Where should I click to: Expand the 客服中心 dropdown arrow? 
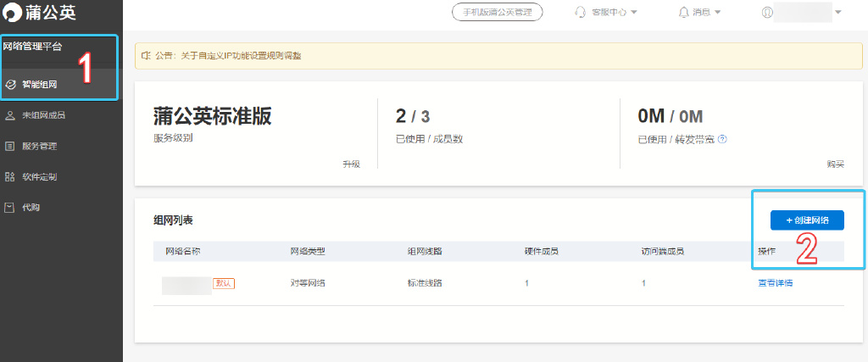pyautogui.click(x=634, y=12)
